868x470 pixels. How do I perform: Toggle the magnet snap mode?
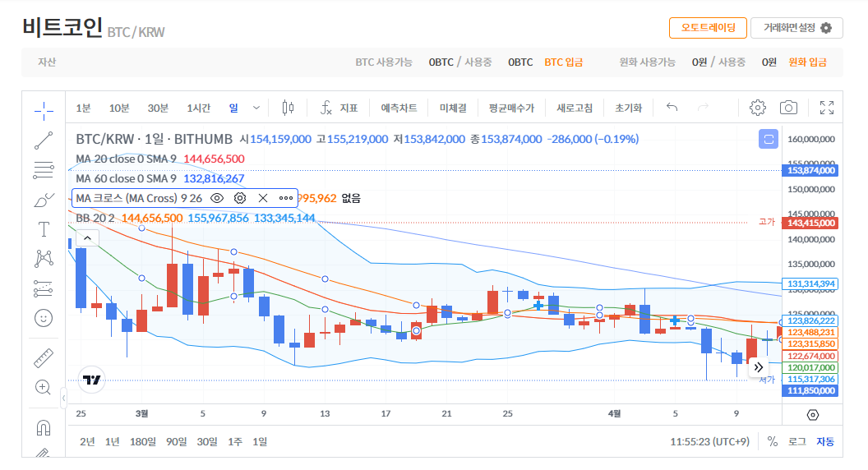[44, 427]
